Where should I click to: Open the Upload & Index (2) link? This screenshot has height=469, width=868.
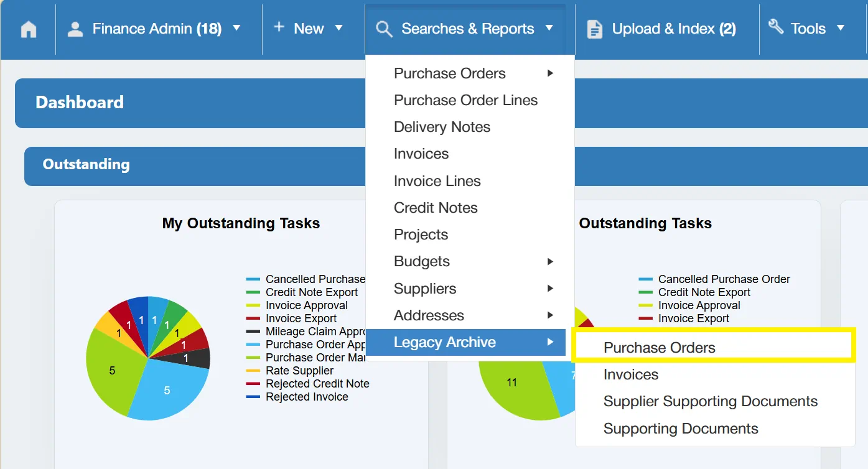point(674,29)
